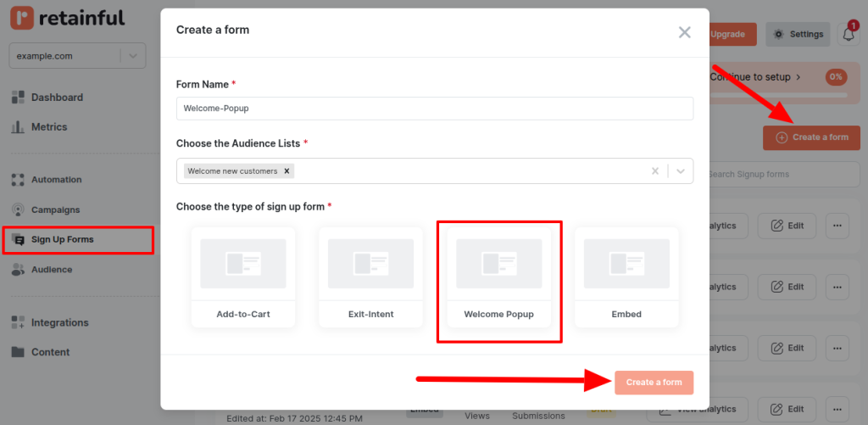Choose the Add-to-Cart form type
Viewport: 868px width, 425px height.
tap(243, 277)
